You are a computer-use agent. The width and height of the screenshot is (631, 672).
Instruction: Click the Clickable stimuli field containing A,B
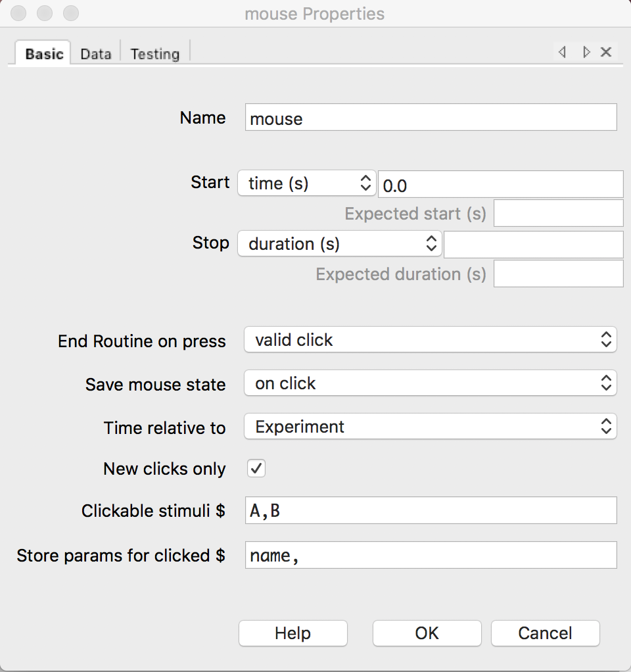pos(431,510)
